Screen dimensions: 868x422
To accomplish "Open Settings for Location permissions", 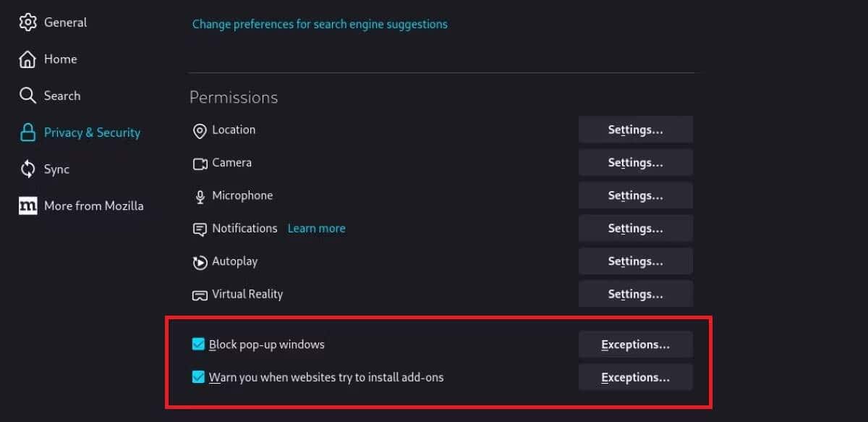I will (x=635, y=130).
